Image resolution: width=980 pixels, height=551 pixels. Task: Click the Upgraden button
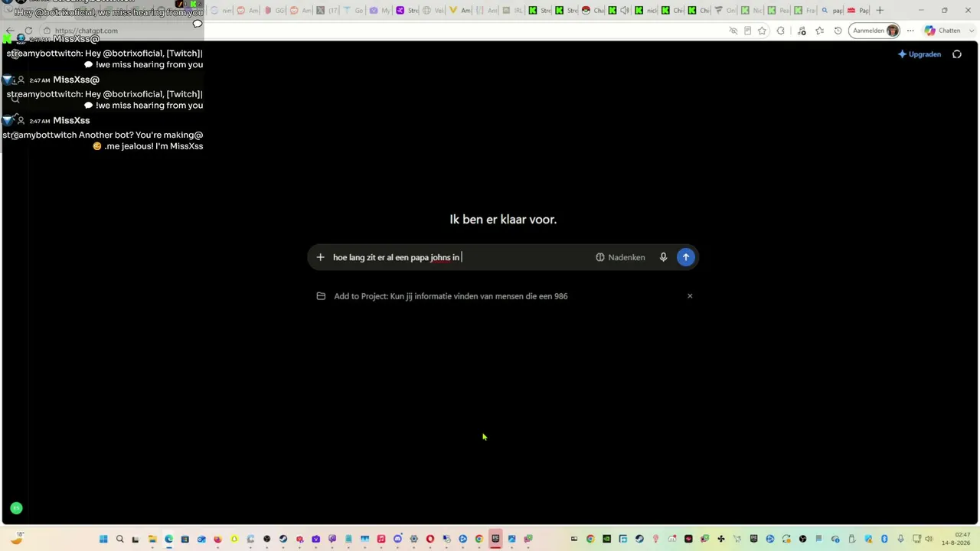pyautogui.click(x=919, y=54)
